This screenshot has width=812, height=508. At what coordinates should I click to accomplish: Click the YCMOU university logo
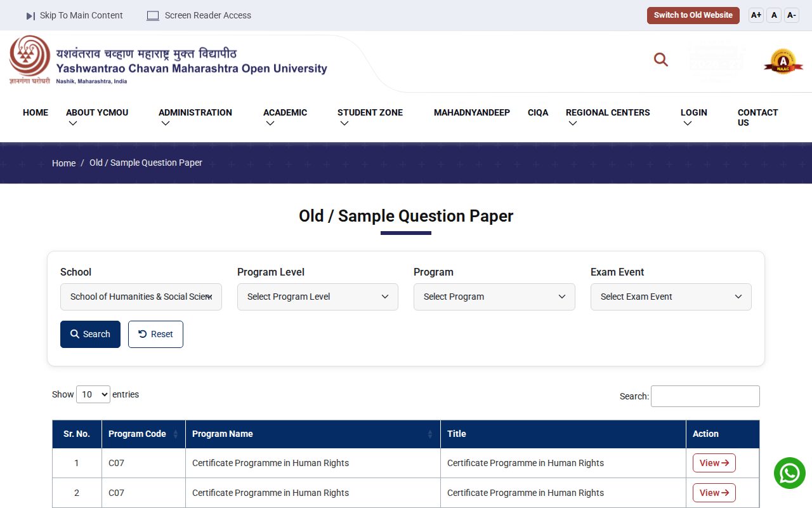point(168,60)
